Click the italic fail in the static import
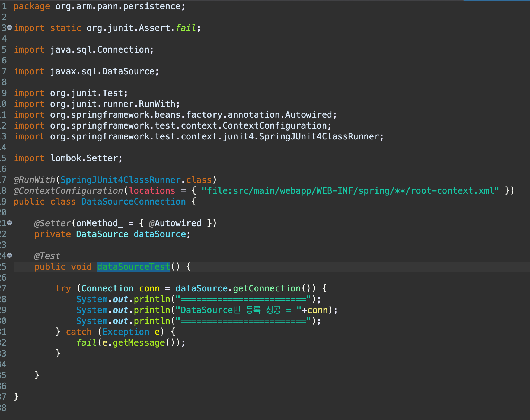530x420 pixels. point(186,28)
